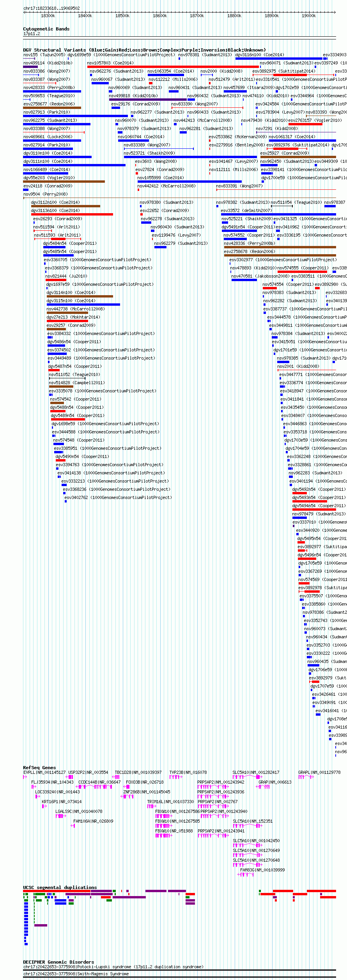
Task: Open the DGV Structural Variants track title
Action: [144, 50]
